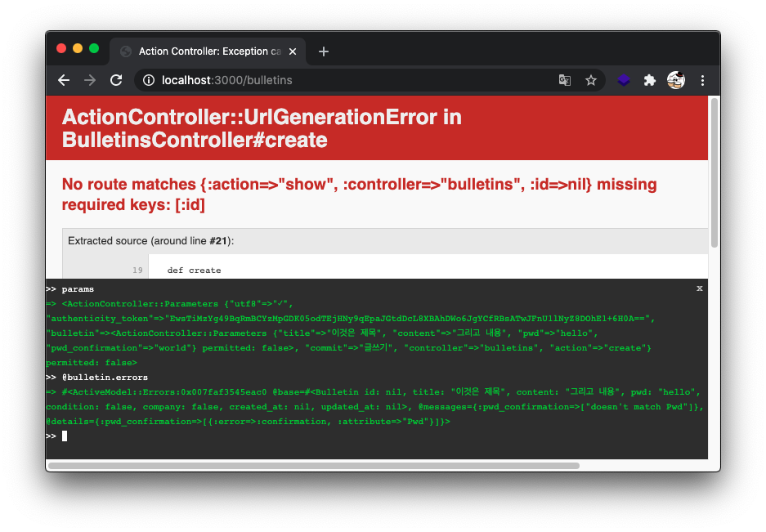Click the green fullscreen window button
The image size is (766, 532).
94,48
